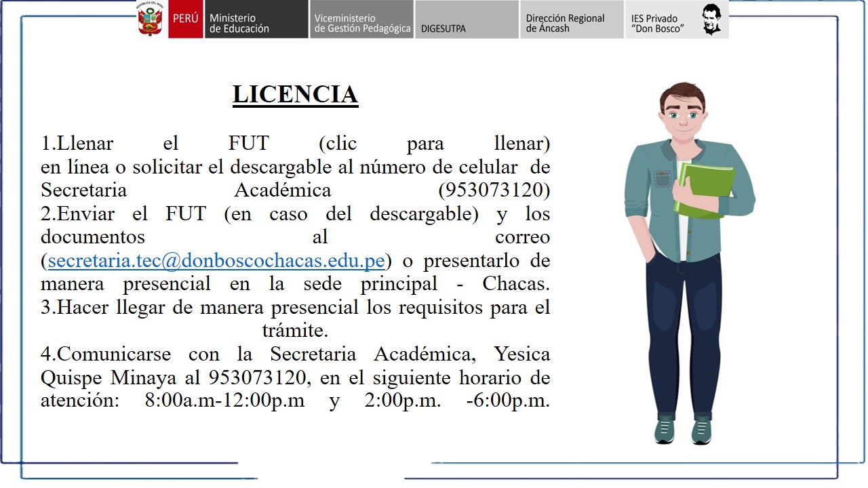Screen dimensions: 868x488
Task: Click the attention hours 8:00a.m-12:00p.m text
Action: 224,401
